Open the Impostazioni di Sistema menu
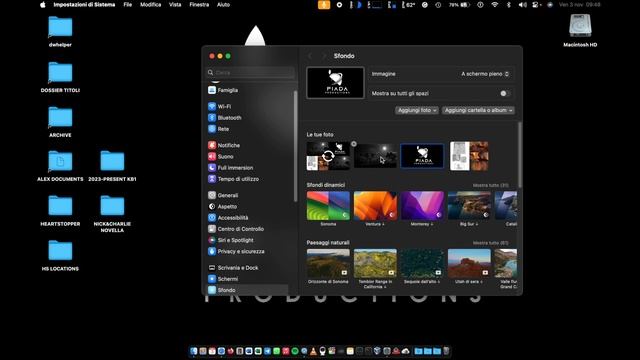 click(84, 5)
